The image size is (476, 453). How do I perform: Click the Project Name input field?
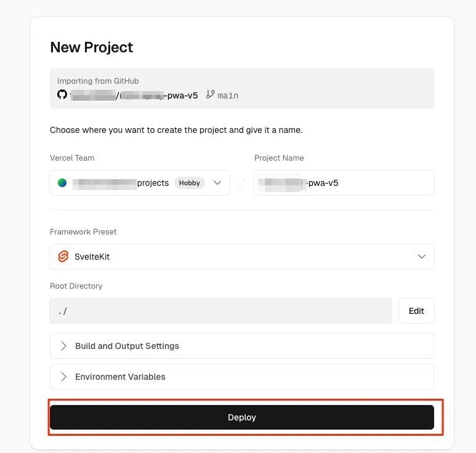click(344, 183)
